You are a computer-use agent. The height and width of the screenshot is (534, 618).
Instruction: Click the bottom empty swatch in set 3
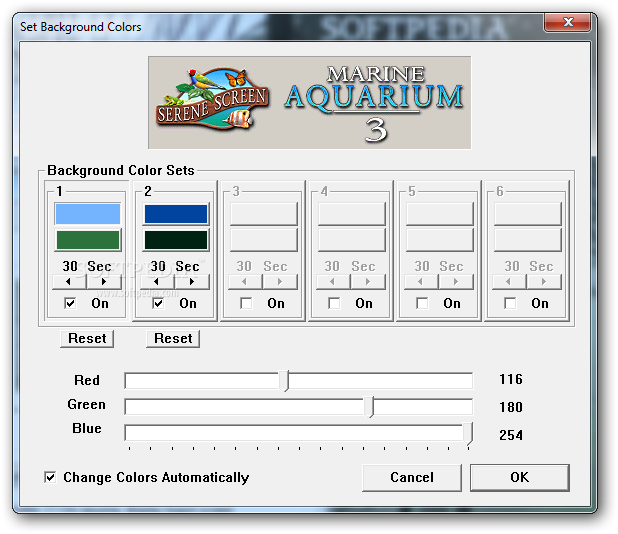point(264,240)
